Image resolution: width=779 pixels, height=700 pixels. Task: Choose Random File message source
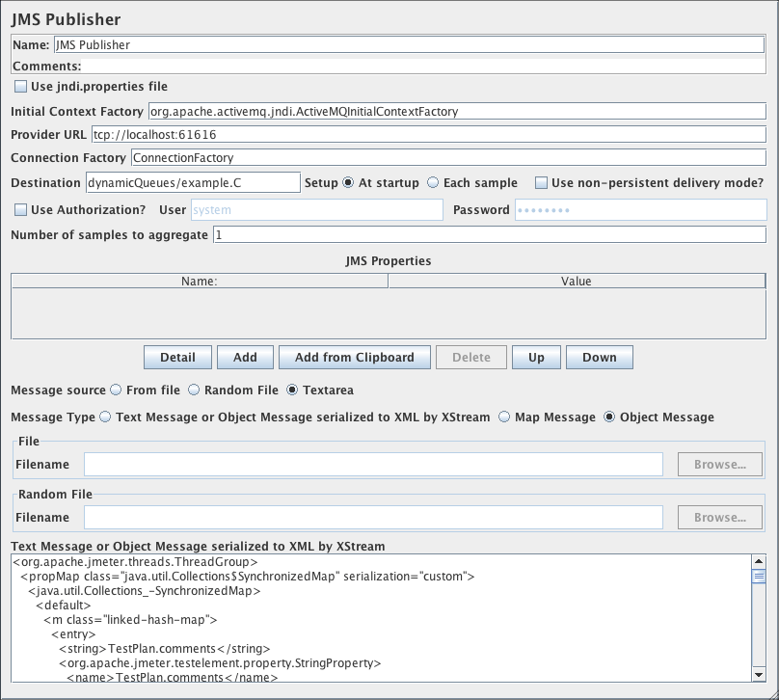point(194,390)
